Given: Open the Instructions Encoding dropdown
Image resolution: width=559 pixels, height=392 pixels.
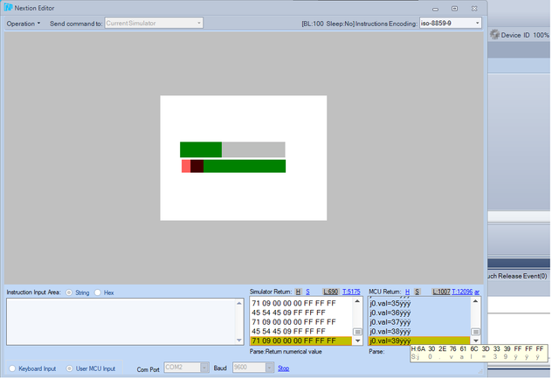Looking at the screenshot, I should point(451,24).
